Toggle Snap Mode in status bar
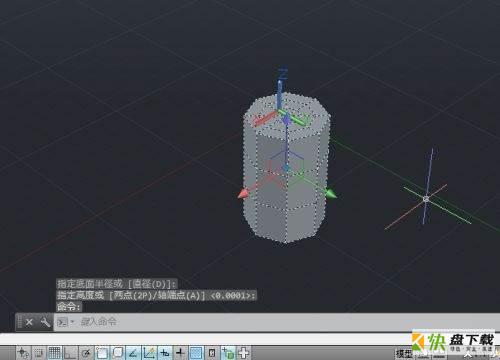500x360 pixels. point(39,353)
